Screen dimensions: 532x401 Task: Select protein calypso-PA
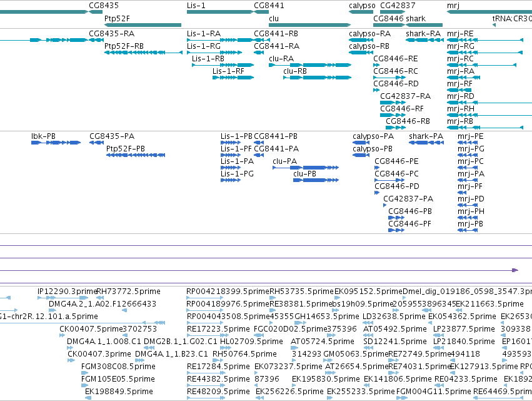361,143
